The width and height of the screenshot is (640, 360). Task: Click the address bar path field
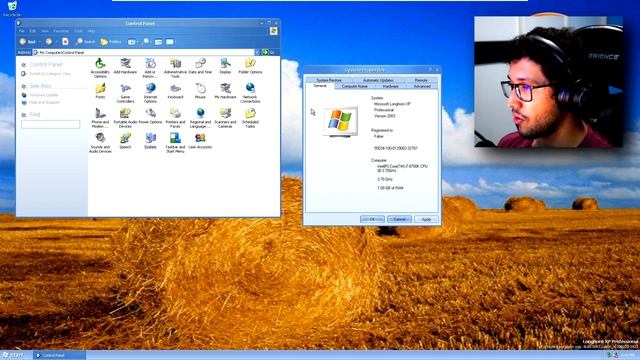click(143, 52)
